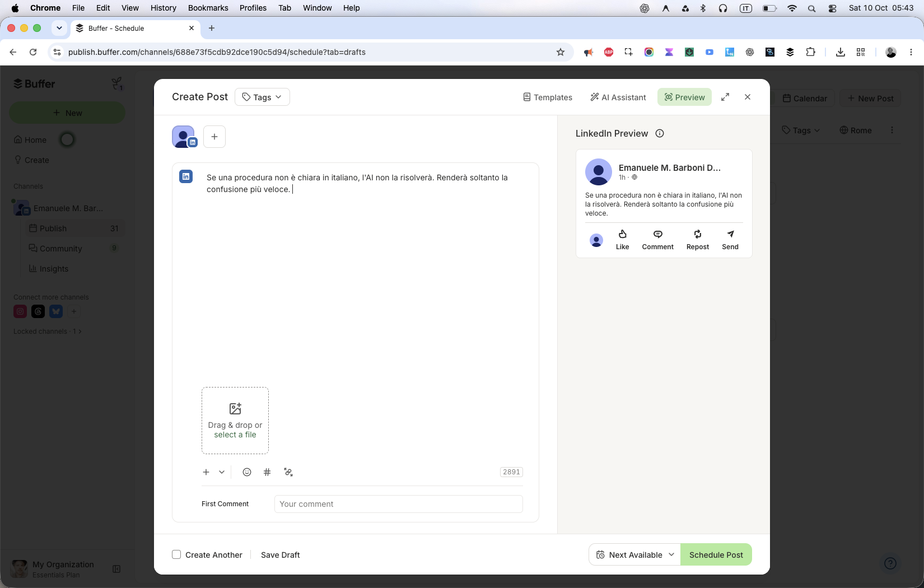Open the Profiles menu in the menu bar
Viewport: 924px width, 588px height.
click(253, 8)
